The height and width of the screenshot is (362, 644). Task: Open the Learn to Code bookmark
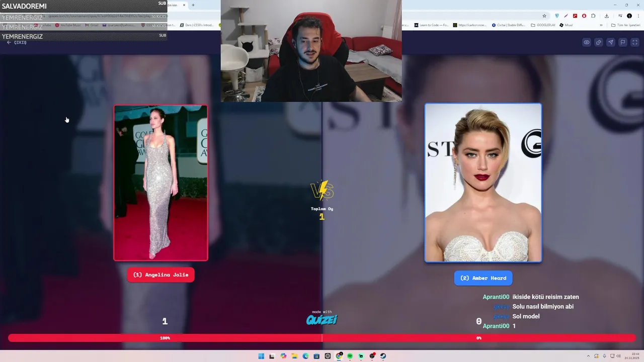tap(431, 25)
